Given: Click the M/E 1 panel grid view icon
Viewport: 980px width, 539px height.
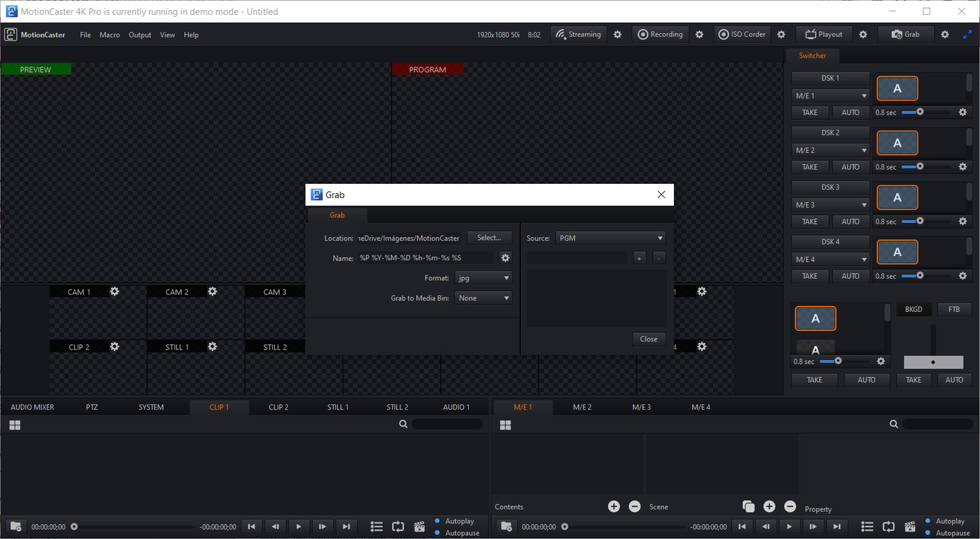Looking at the screenshot, I should [x=506, y=424].
